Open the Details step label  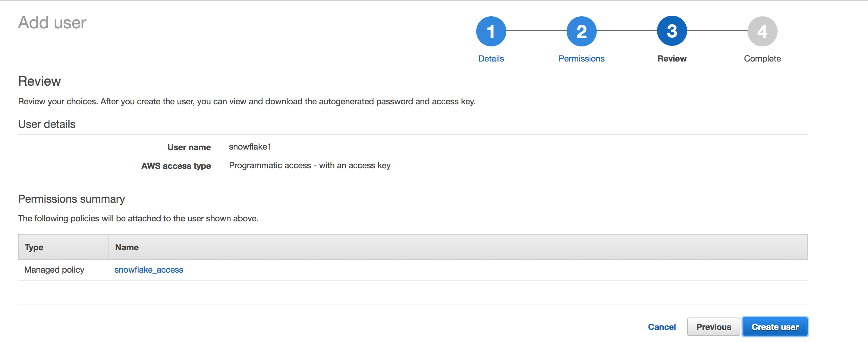click(x=491, y=59)
